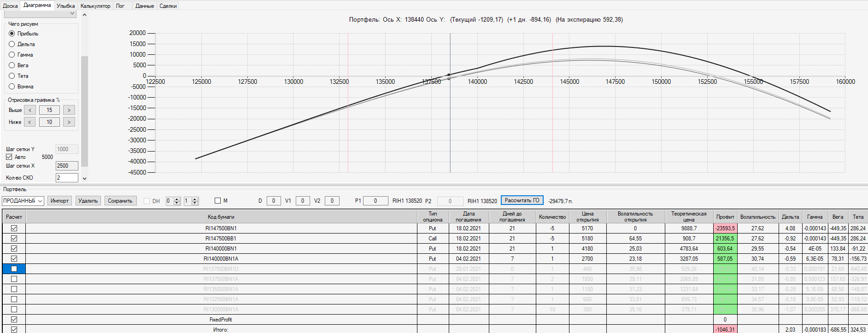
Task: Click the Выше value field showing 15
Action: point(49,110)
